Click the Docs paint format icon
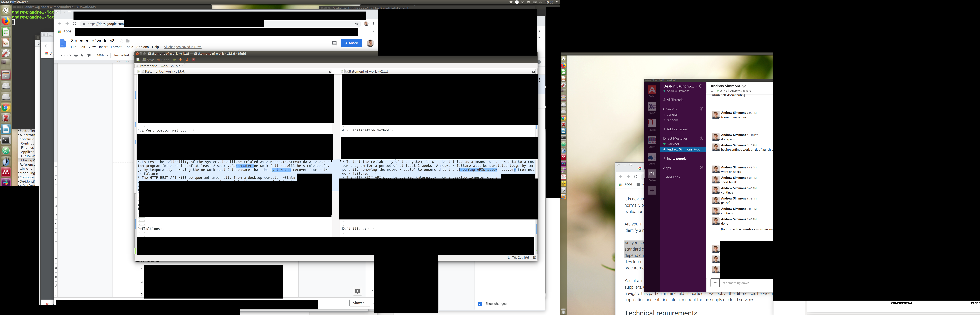This screenshot has width=980, height=315. [89, 55]
